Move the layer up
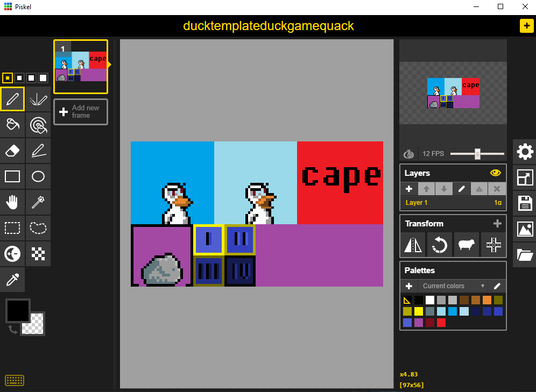The image size is (536, 392). (426, 189)
